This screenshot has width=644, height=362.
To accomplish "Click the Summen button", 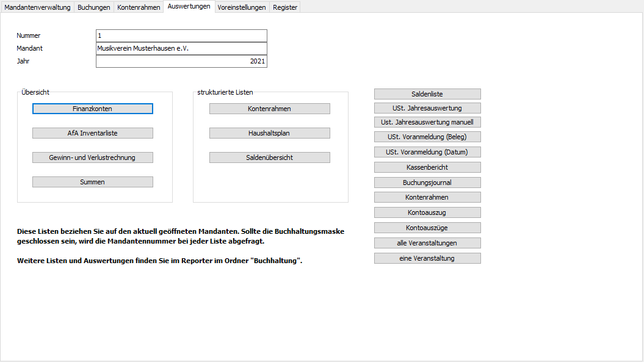I will point(92,182).
